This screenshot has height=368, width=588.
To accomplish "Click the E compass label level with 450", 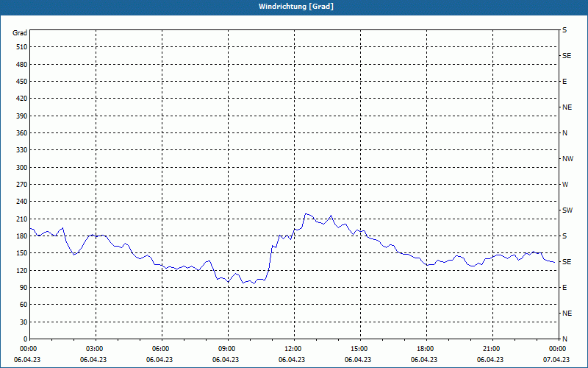I will [x=564, y=82].
